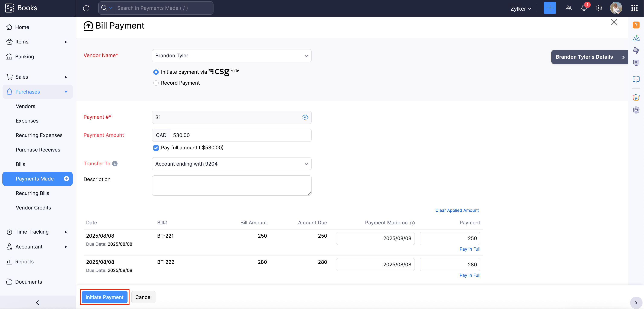Viewport: 644px width, 309px height.
Task: Open the apps grid icon top right
Action: pos(634,8)
